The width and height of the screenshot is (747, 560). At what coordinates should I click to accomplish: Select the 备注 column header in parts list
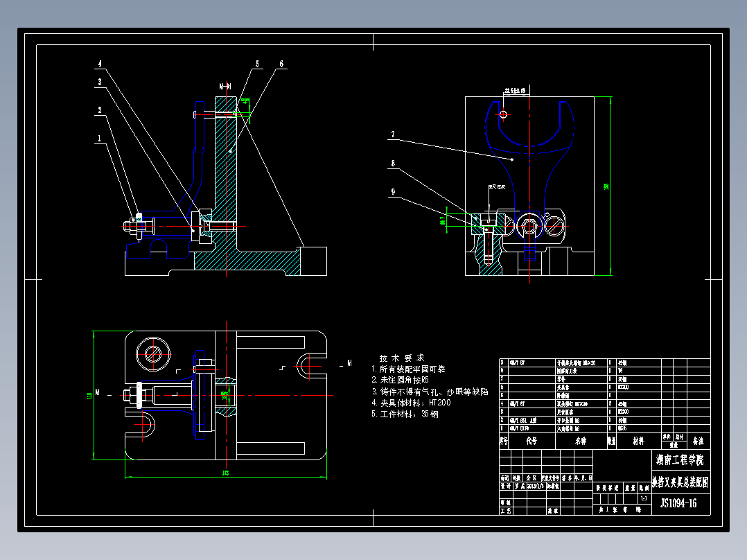click(698, 441)
